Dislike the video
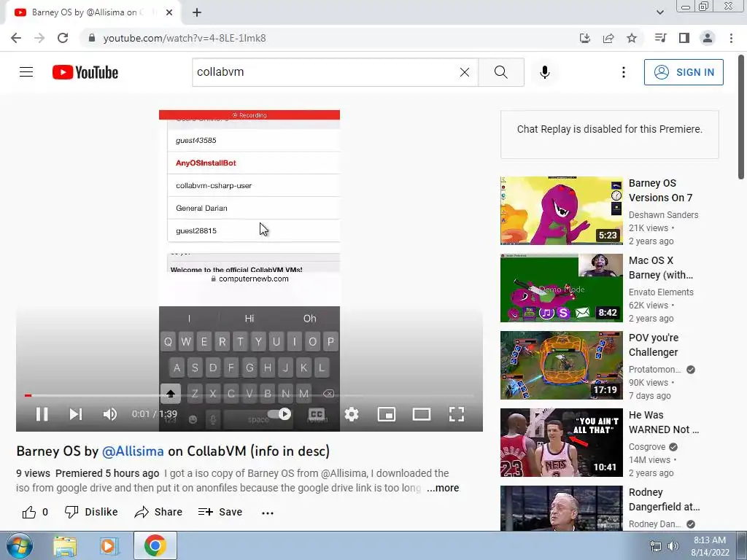 [x=91, y=512]
